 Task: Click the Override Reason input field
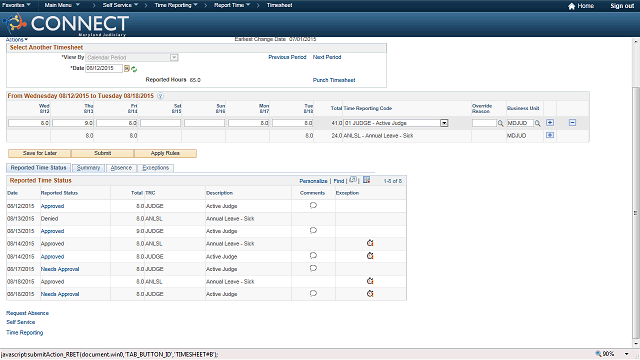[x=484, y=123]
